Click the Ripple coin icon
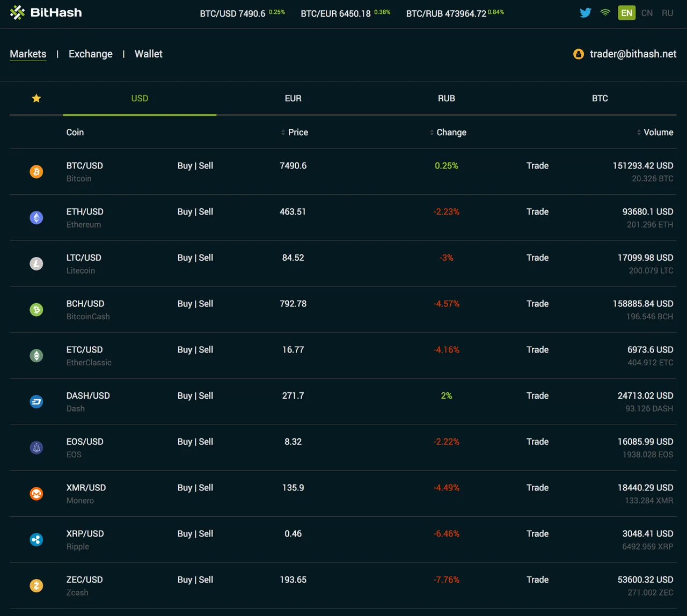The width and height of the screenshot is (687, 616). pos(36,539)
